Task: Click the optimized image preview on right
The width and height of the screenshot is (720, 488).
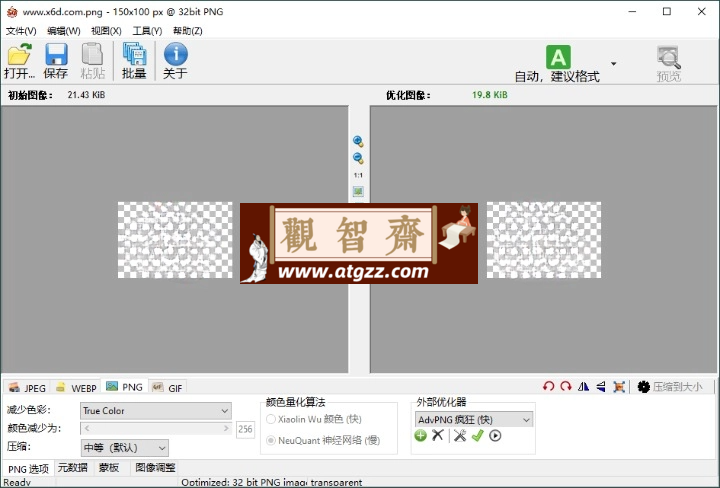Action: point(544,240)
